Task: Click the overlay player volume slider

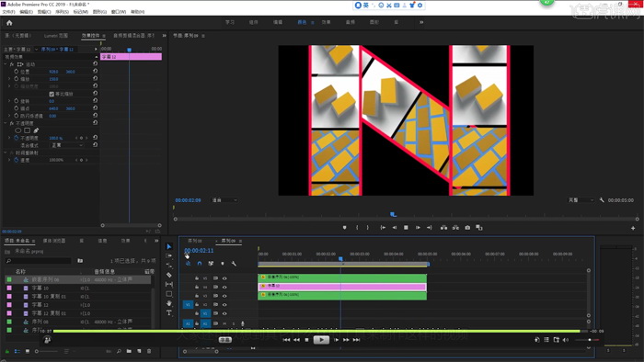Action: coord(587,340)
